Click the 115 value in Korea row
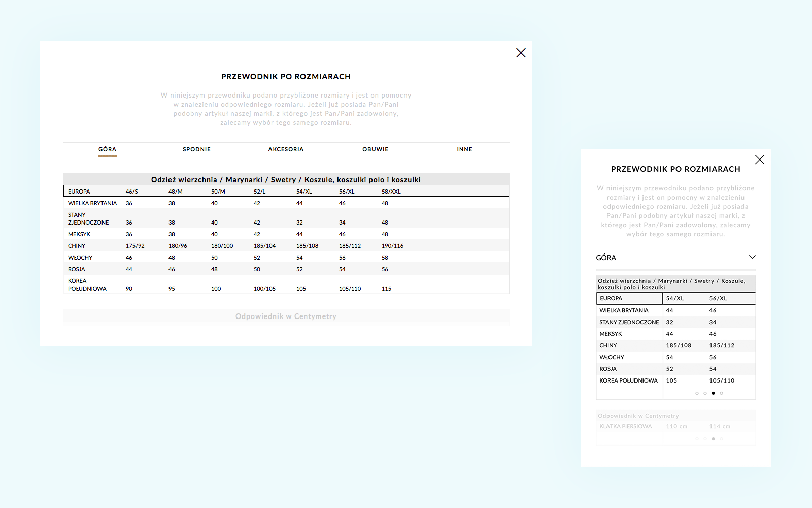Viewport: 812px width, 508px height. [387, 289]
